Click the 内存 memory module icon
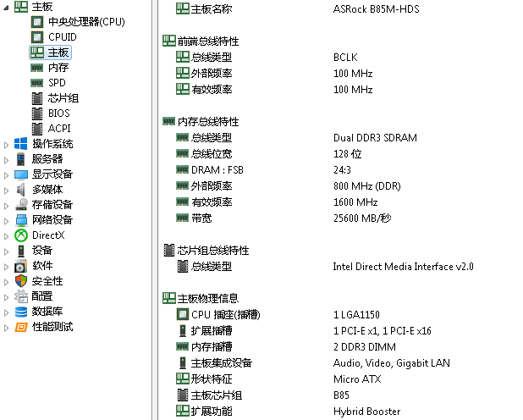Viewport: 523px width, 420px height. point(36,68)
